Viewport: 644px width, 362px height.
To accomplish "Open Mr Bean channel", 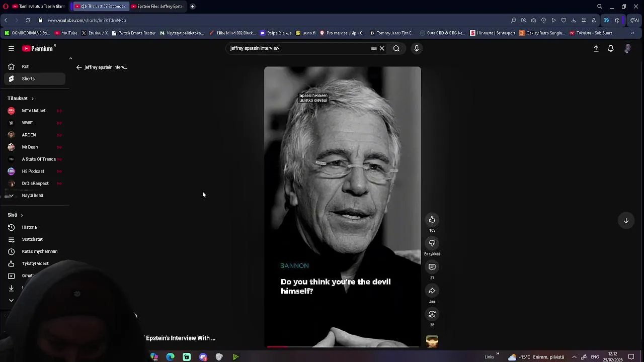I will 35,147.
